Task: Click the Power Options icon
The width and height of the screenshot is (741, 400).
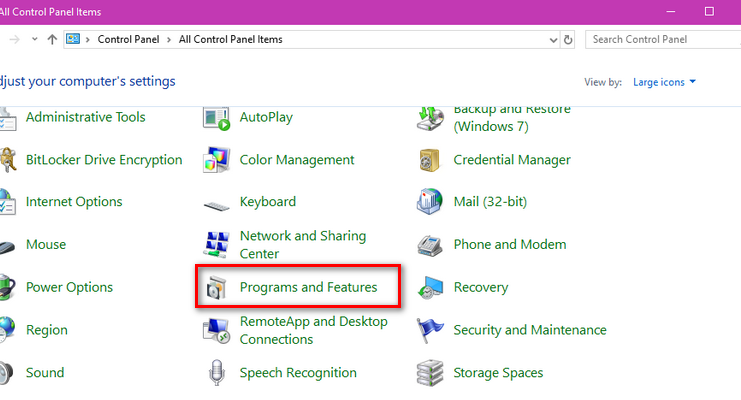Action: (x=8, y=287)
